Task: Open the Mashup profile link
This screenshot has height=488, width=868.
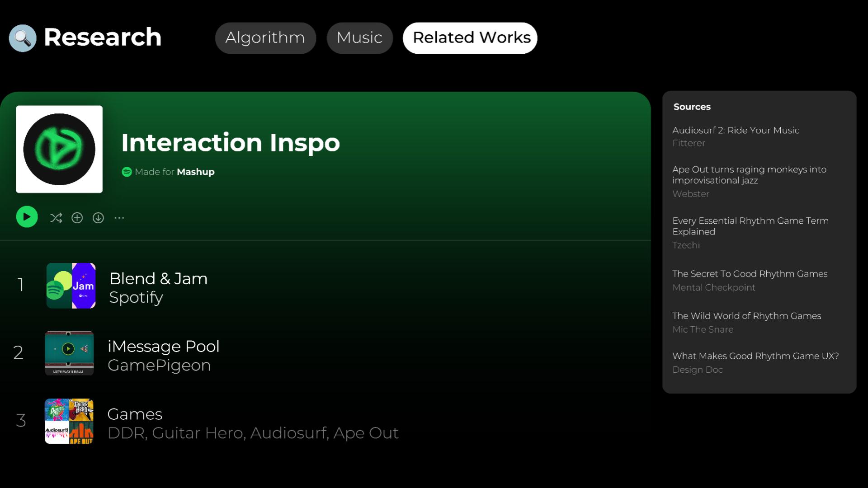Action: (x=196, y=172)
